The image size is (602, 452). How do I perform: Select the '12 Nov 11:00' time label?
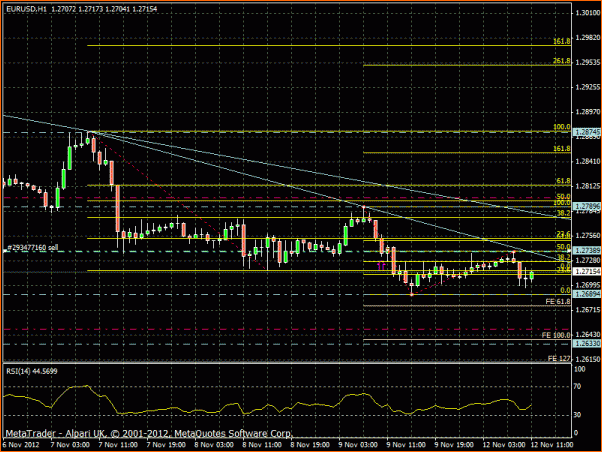552,445
